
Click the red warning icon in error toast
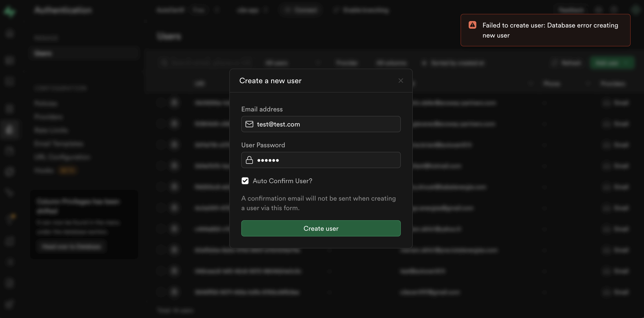click(x=472, y=25)
